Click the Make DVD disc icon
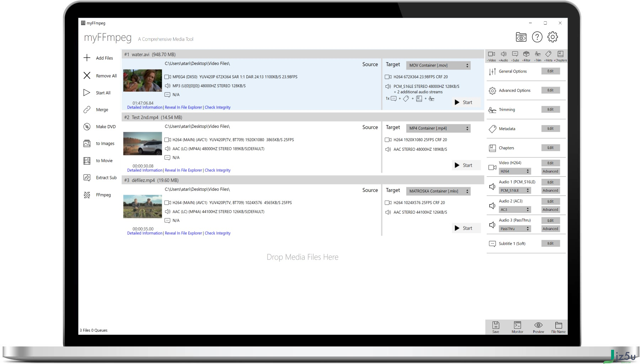The height and width of the screenshot is (364, 640). [x=87, y=127]
